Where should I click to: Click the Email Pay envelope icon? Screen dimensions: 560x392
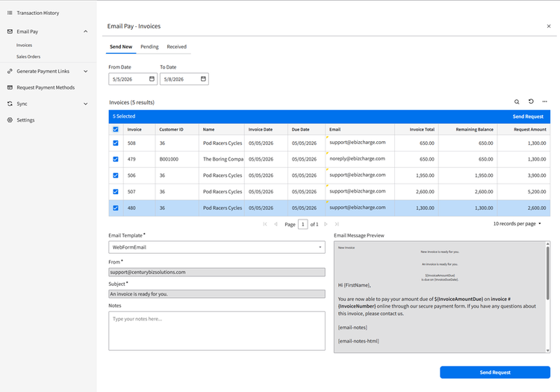10,31
